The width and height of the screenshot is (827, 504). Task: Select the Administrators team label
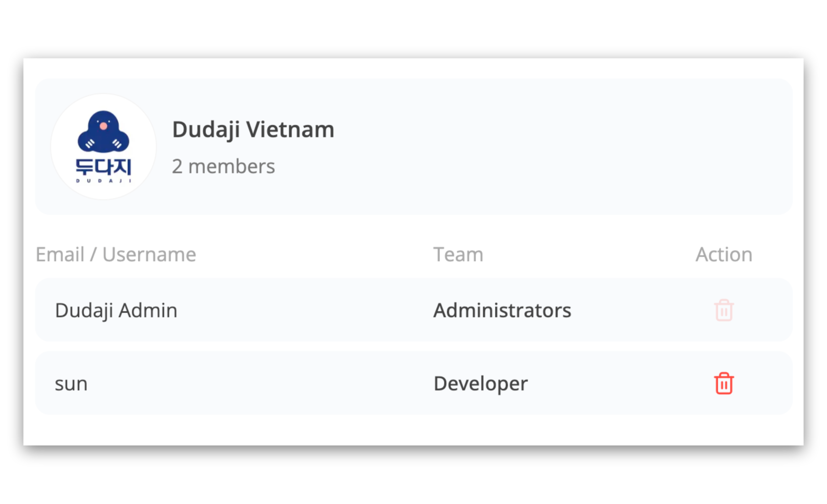pos(502,310)
